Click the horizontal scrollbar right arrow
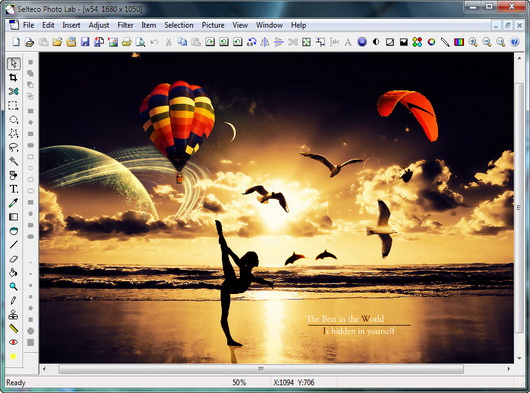This screenshot has height=393, width=530. click(509, 369)
